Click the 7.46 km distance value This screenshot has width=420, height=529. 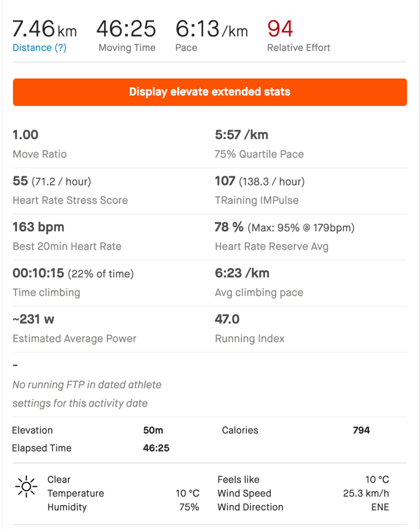[44, 29]
